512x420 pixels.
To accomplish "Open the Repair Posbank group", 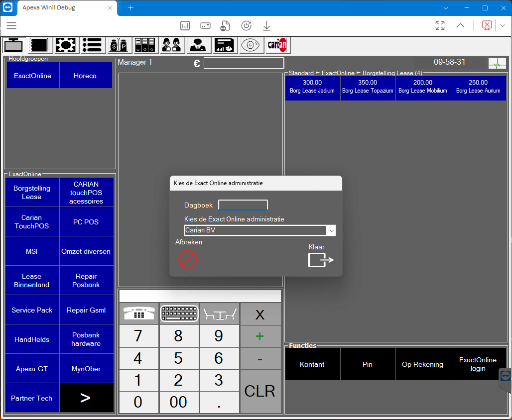I will tap(86, 280).
